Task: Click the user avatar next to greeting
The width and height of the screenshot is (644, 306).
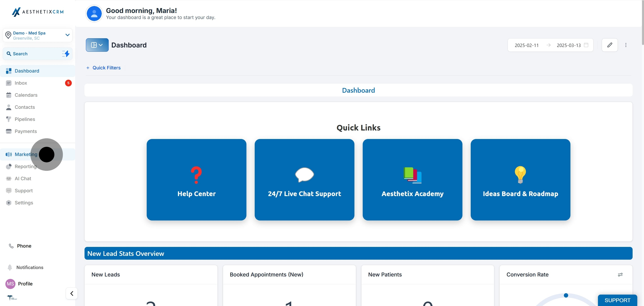Action: click(94, 13)
